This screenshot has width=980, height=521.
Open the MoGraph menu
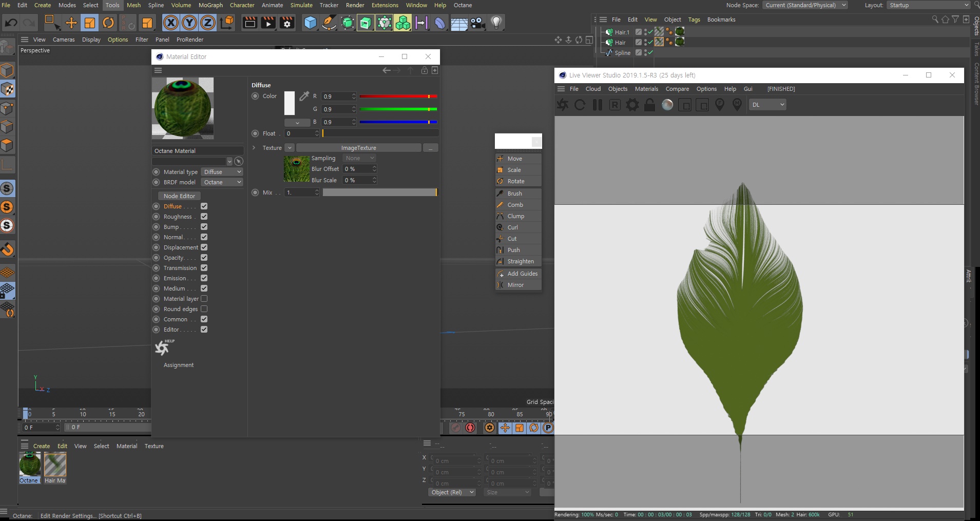point(210,5)
